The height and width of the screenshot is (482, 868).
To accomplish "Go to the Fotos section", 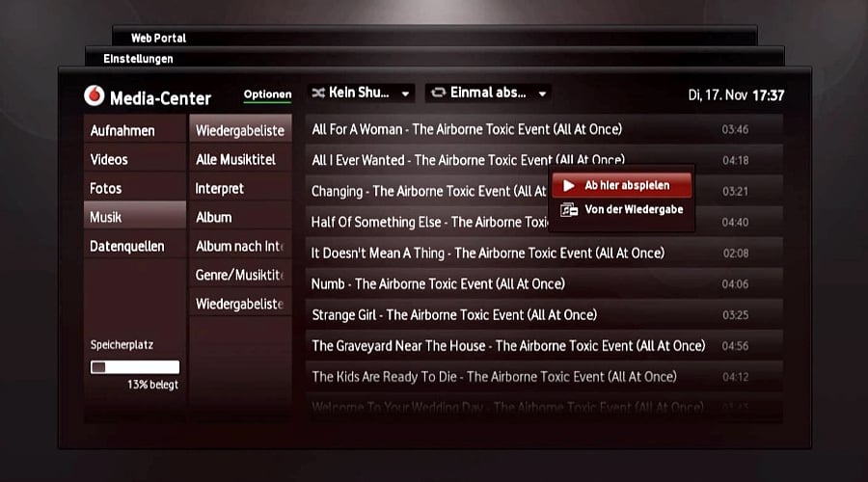I will (106, 188).
